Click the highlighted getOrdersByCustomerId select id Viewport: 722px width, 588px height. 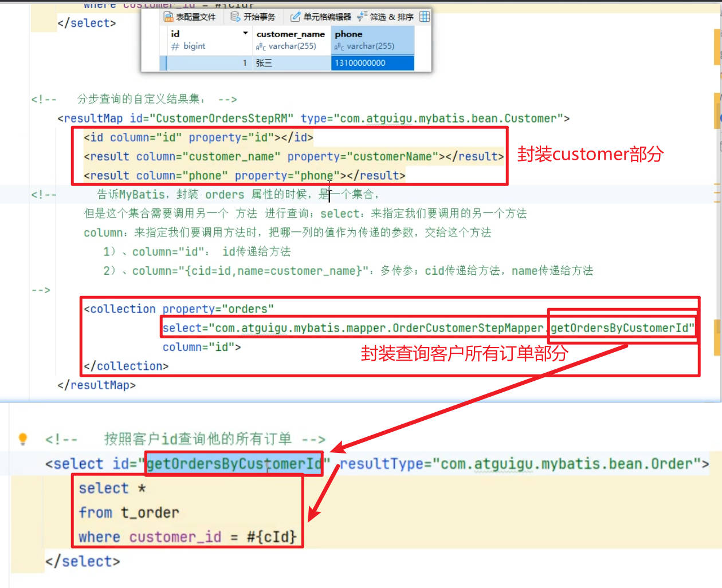[x=234, y=464]
